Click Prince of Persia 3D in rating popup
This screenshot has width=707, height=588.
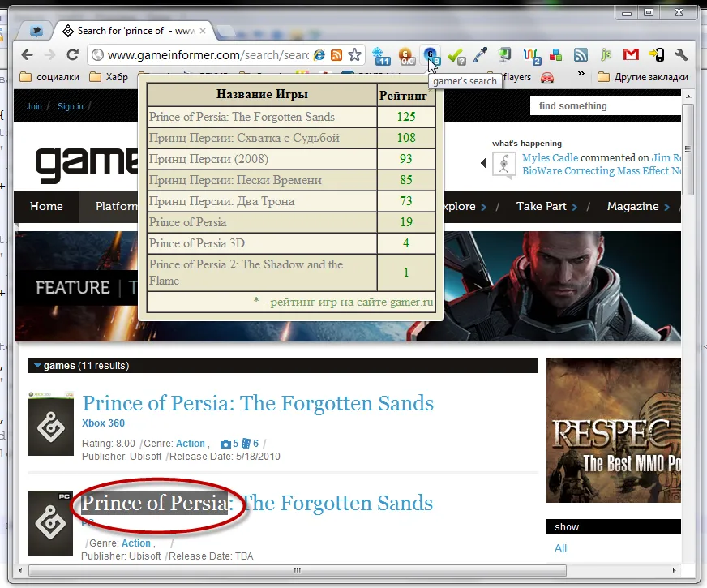point(197,243)
